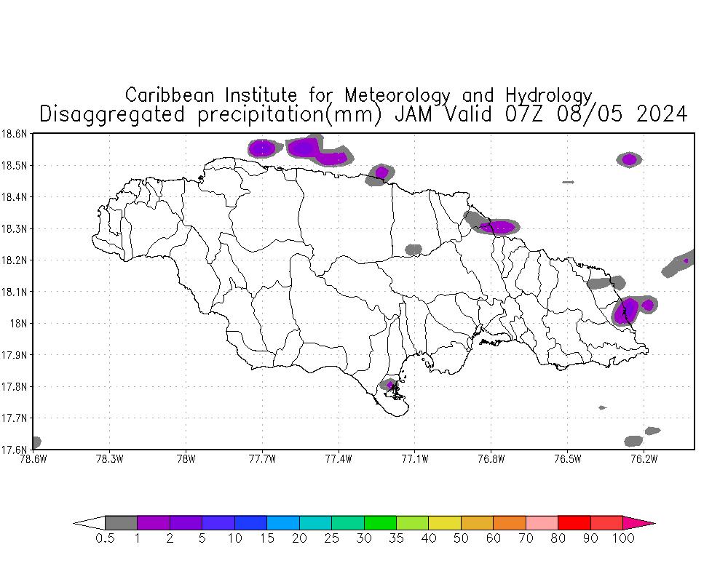
Task: Choose the bright red 80–90 mm legend swatch
Action: pyautogui.click(x=574, y=522)
